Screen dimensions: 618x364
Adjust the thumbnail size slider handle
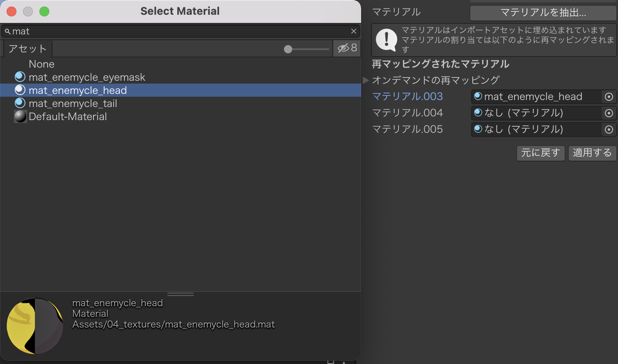coord(288,49)
